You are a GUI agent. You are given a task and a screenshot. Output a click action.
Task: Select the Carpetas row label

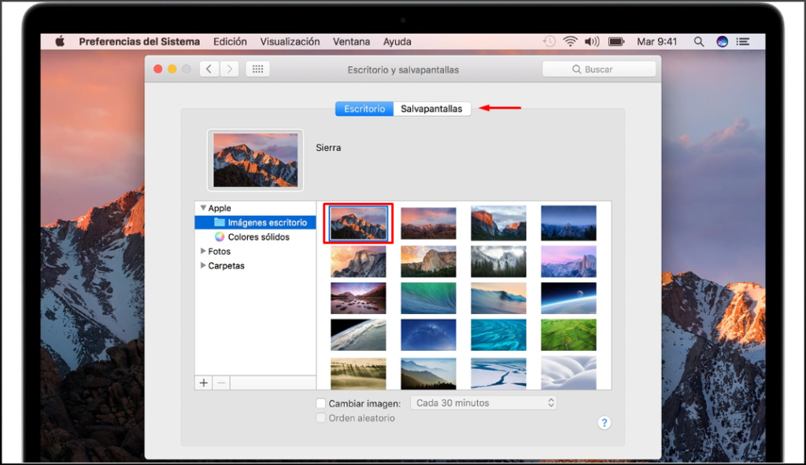226,266
